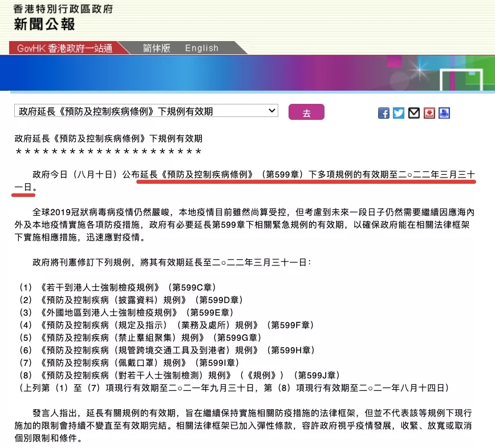Image resolution: width=495 pixels, height=448 pixels.
Task: Switch to the English version
Action: pos(201,48)
